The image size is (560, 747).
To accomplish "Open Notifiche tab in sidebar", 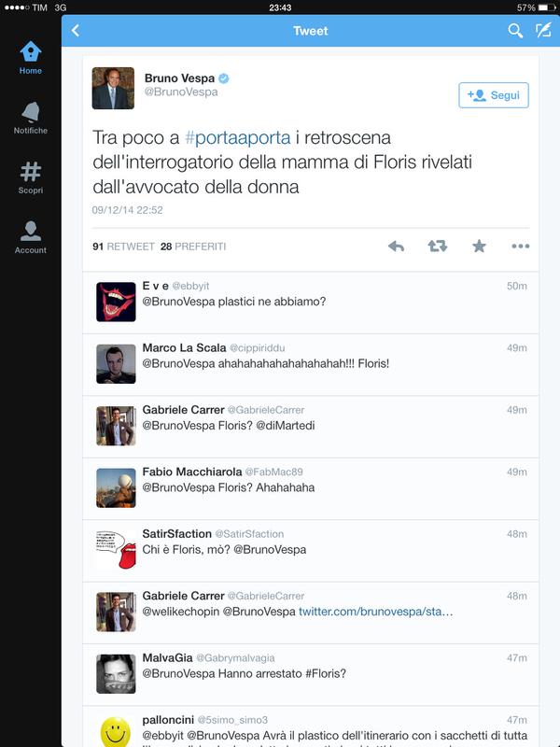I will coord(31,118).
